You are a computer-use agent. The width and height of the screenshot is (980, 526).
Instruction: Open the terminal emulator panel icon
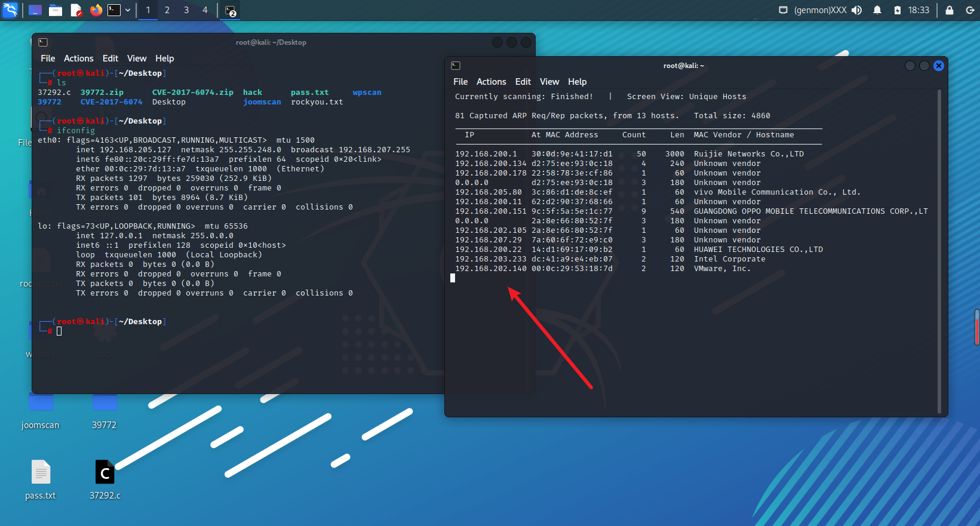(x=114, y=10)
